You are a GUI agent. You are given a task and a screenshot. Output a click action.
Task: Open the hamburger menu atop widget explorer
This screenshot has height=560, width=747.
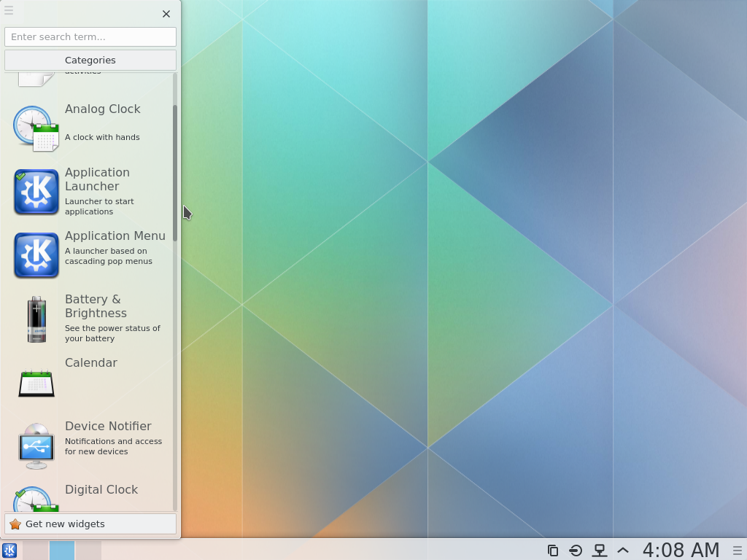coord(9,11)
